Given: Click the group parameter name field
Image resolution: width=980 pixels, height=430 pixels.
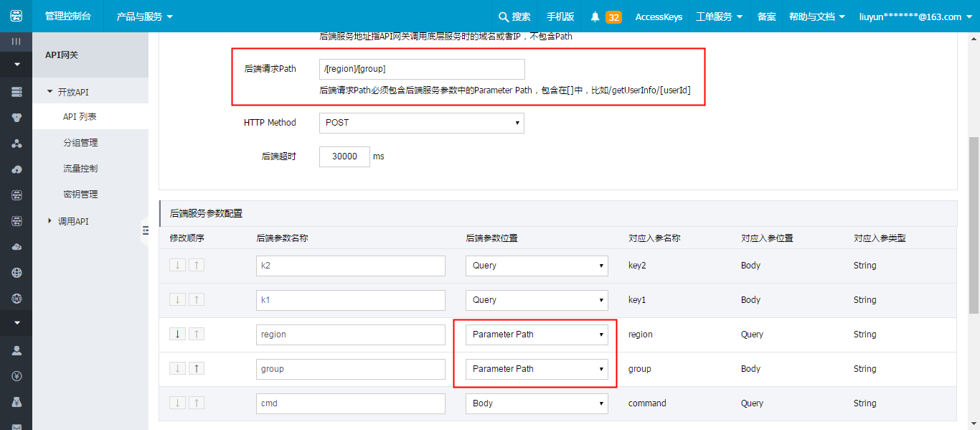Looking at the screenshot, I should [351, 369].
